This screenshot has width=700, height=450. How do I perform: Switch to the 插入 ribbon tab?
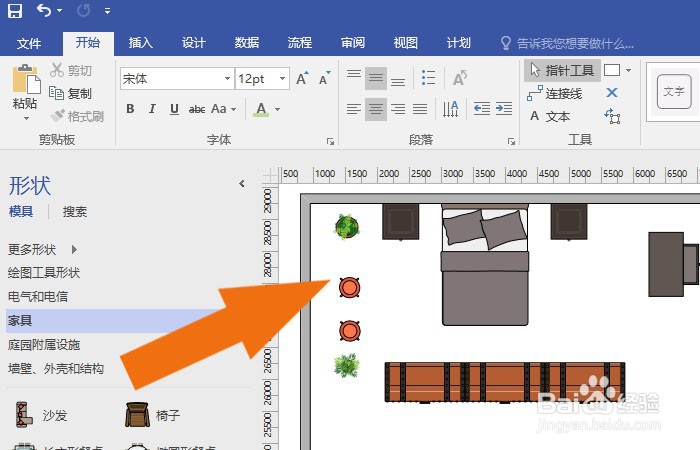(x=141, y=43)
